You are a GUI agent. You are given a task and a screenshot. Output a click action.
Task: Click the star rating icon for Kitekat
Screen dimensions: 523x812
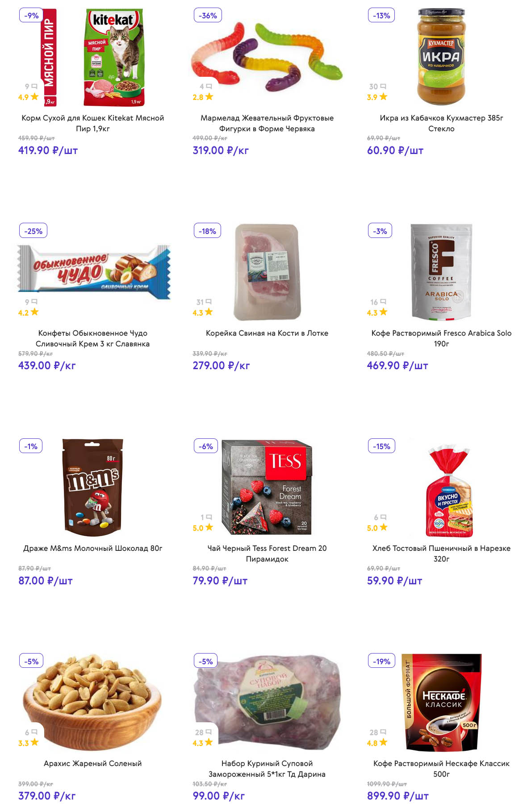click(x=34, y=96)
